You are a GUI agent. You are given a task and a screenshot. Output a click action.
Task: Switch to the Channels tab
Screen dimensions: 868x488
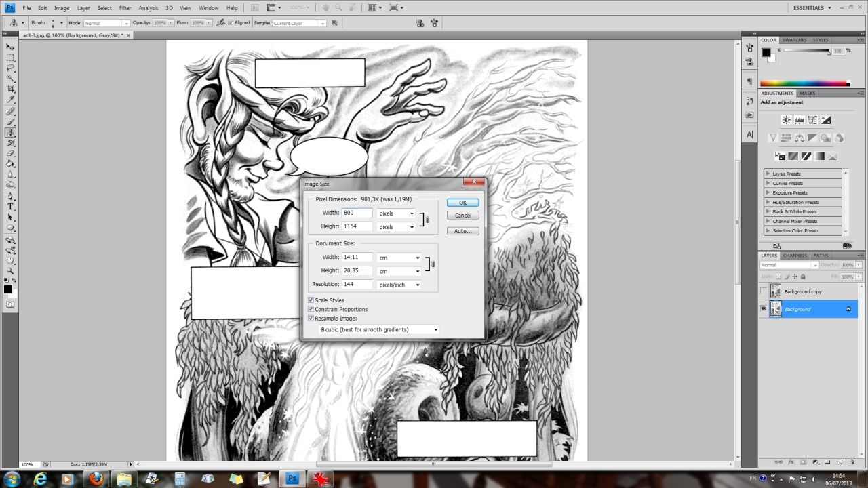[x=795, y=256]
